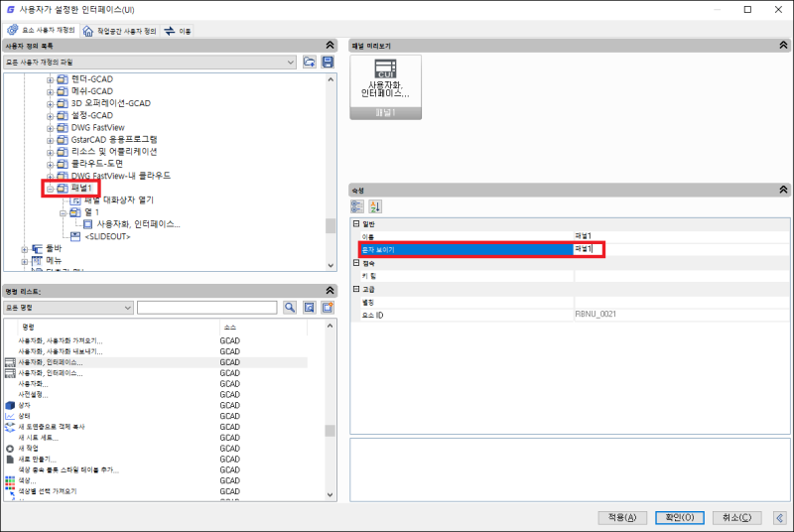Click the command search input field
The height and width of the screenshot is (532, 794).
pos(207,308)
